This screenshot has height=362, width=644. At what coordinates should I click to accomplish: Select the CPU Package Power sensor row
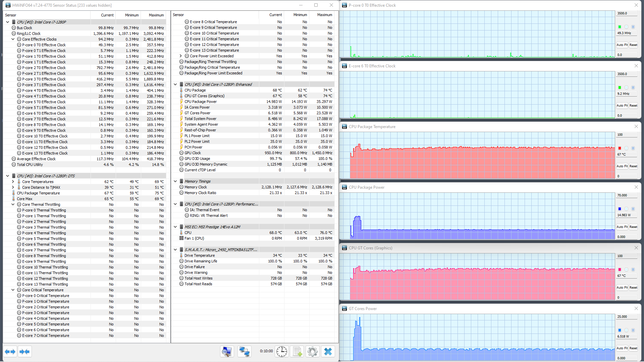coord(201,102)
